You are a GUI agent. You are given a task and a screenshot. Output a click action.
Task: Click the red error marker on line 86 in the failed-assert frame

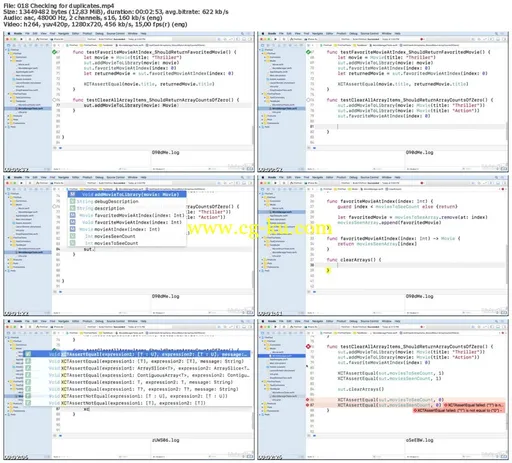tap(307, 399)
